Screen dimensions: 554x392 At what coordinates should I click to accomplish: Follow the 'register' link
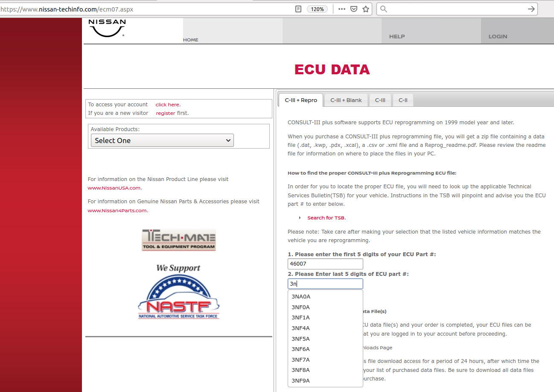pos(166,113)
